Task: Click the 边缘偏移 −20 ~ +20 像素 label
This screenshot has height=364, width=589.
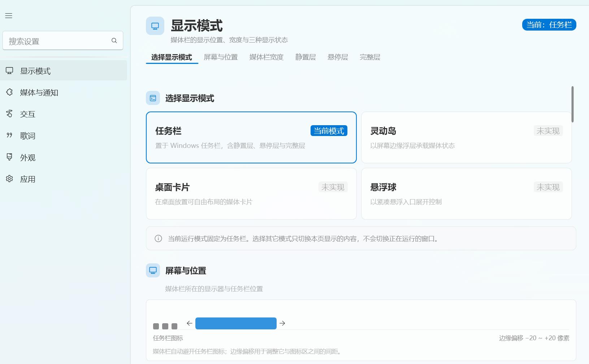Action: click(534, 338)
